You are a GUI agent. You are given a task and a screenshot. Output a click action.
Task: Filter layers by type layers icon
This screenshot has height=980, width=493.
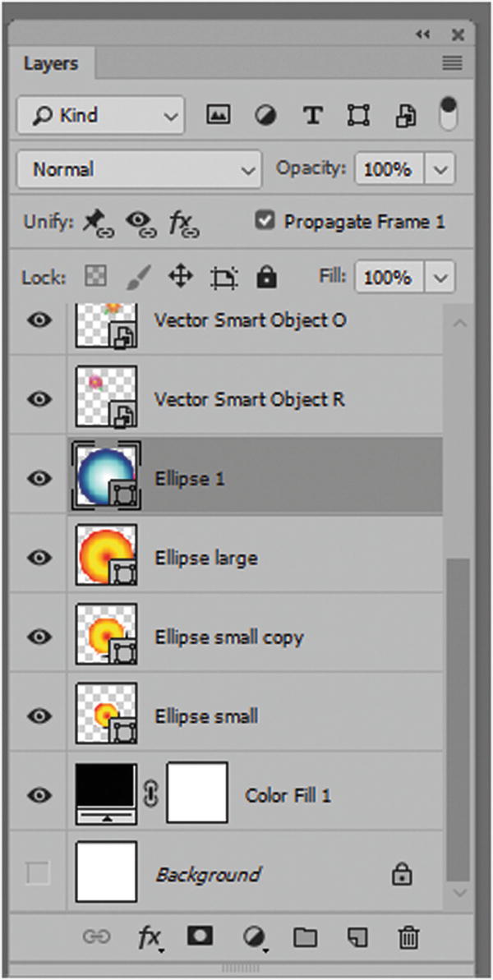click(x=312, y=115)
